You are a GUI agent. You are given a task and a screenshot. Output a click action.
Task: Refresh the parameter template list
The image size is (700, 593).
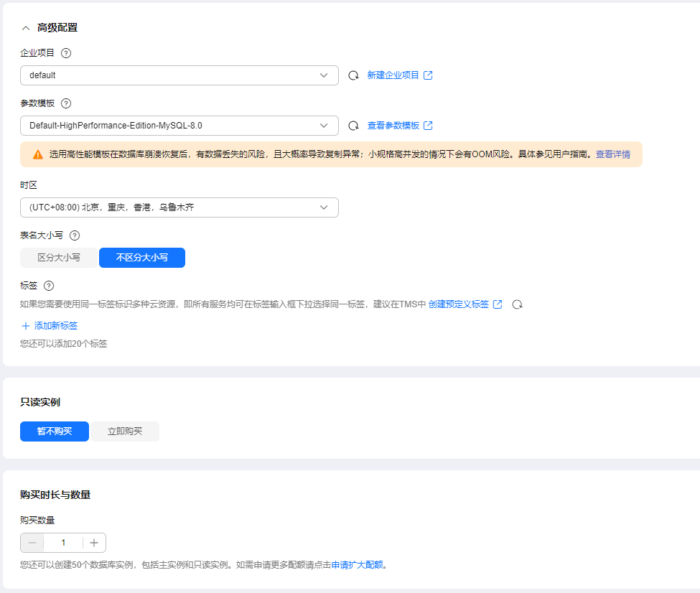click(x=353, y=126)
